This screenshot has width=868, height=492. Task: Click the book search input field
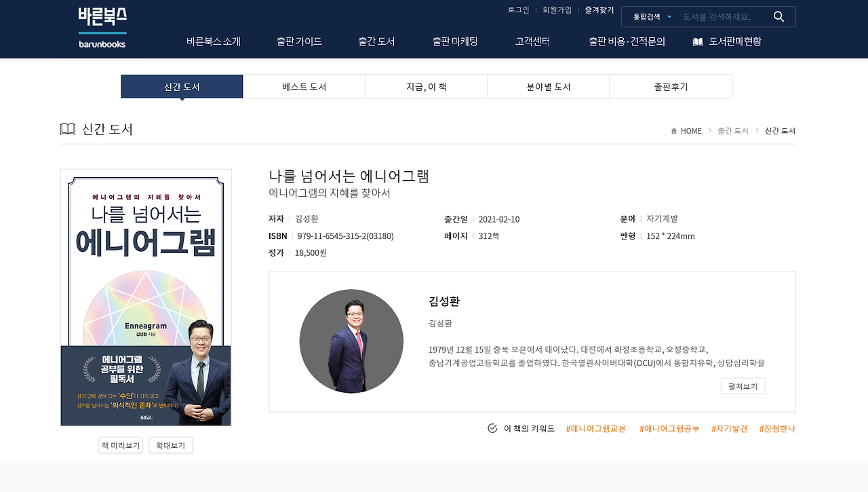(x=723, y=17)
